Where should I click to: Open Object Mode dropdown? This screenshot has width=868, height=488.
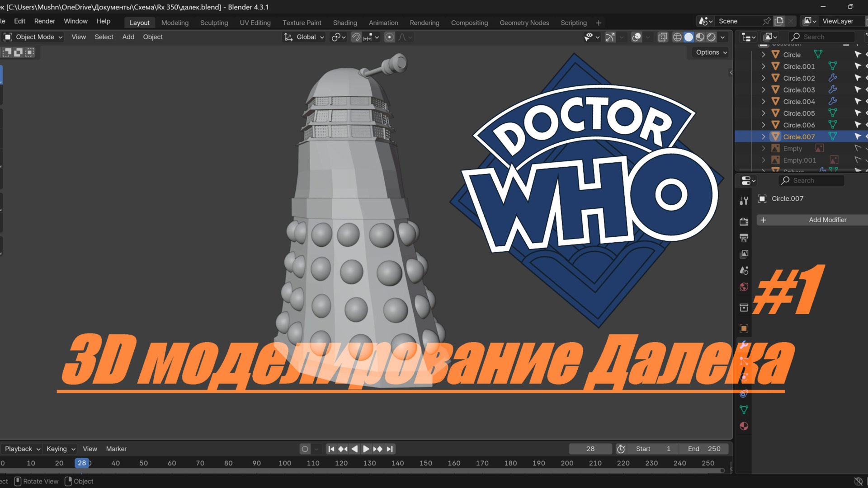pos(34,37)
